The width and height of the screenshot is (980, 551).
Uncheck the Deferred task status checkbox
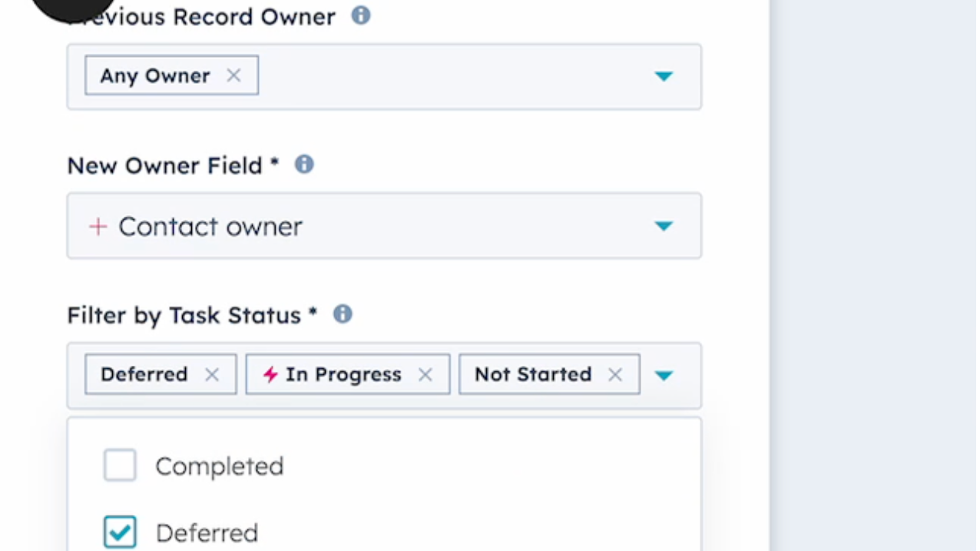point(119,531)
